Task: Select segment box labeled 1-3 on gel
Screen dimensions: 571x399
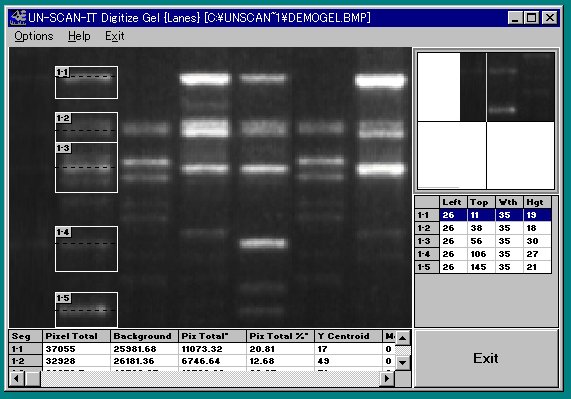Action: pos(86,167)
